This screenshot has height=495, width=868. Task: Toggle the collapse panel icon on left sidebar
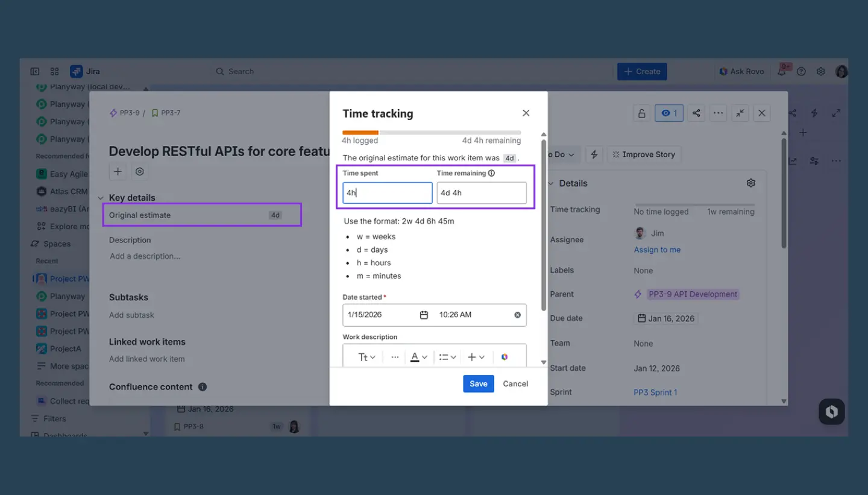point(35,71)
